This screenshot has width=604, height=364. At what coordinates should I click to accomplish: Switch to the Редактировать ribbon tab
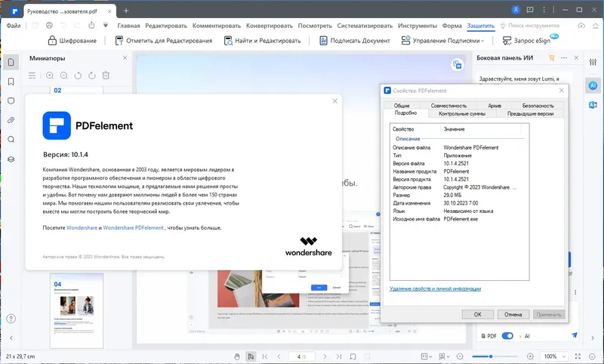coord(166,26)
